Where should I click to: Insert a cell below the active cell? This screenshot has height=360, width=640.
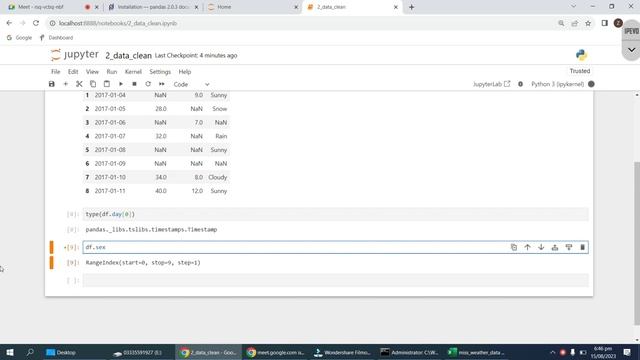569,247
